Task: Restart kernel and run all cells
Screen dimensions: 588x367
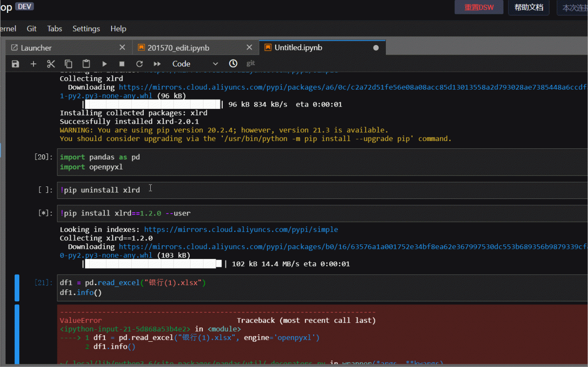Action: coord(157,64)
